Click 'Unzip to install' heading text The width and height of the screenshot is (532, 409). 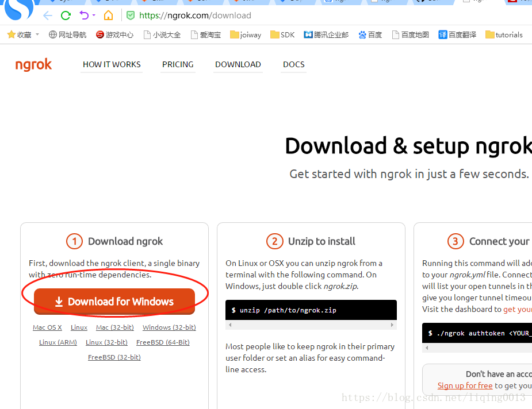click(x=322, y=241)
